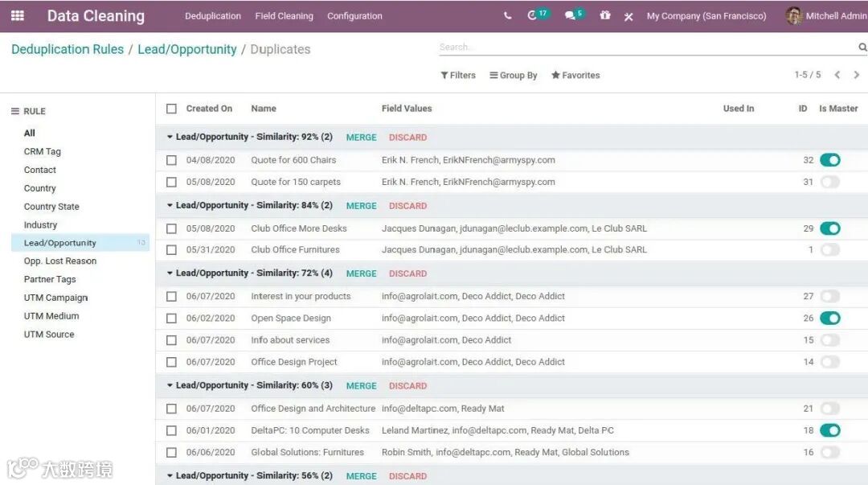
Task: Select the CRM Tag rule
Action: point(42,151)
